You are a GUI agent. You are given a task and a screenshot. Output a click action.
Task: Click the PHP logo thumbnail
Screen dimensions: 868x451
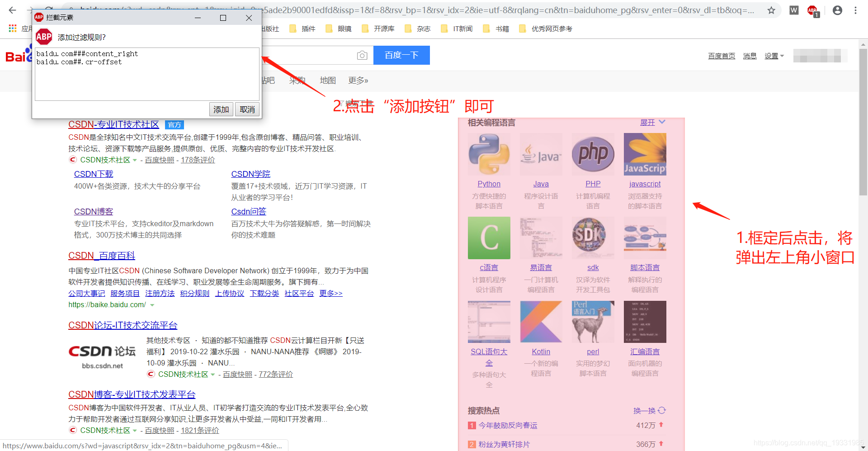pos(593,154)
